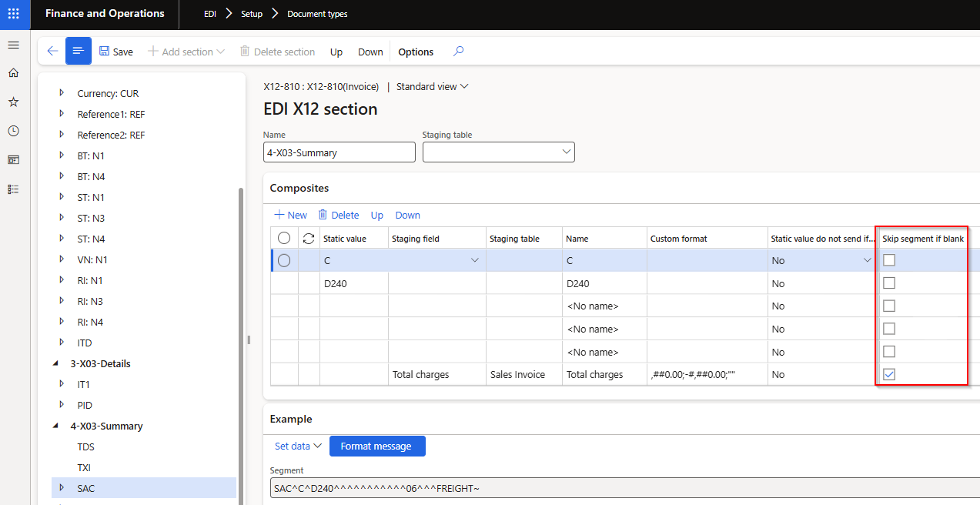Click the refresh icon in grid header
The image size is (980, 505).
pyautogui.click(x=309, y=239)
